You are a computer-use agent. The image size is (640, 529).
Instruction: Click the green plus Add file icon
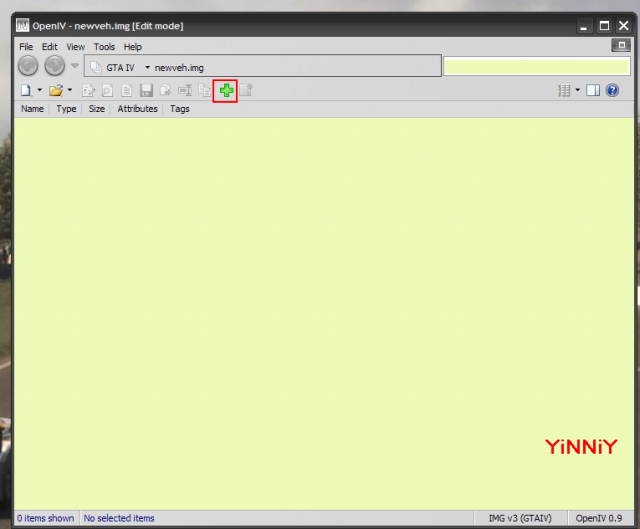coord(226,90)
